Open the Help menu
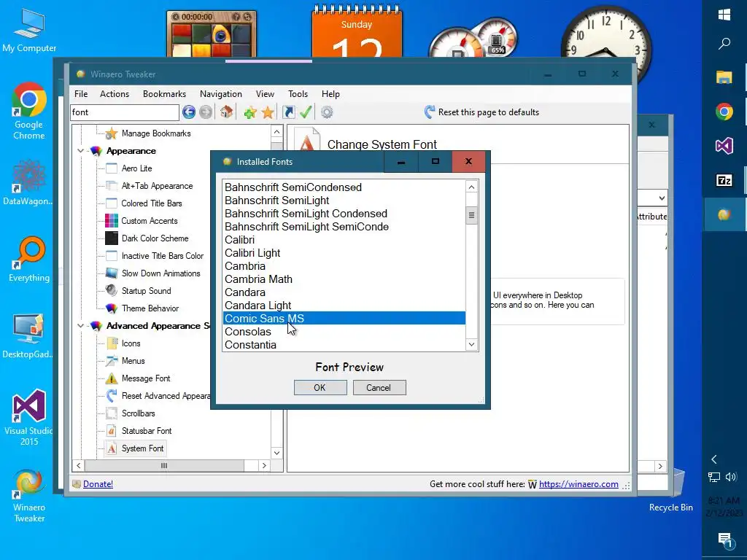Viewport: 747px width, 560px height. tap(330, 94)
